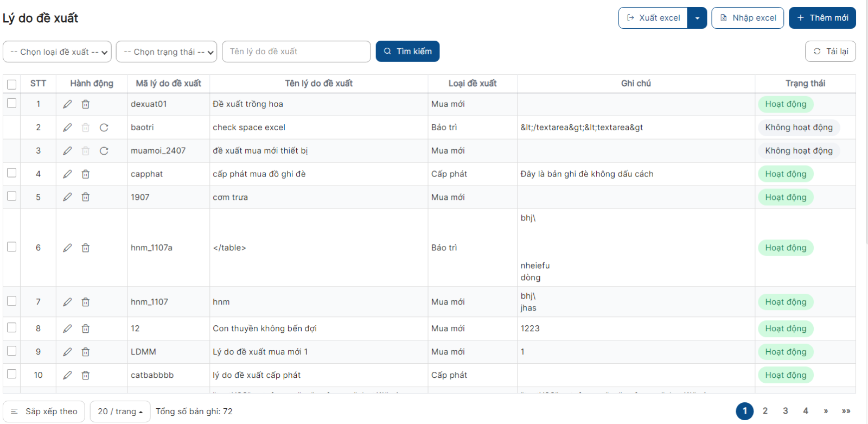868x424 pixels.
Task: Click the Thêm mới button
Action: (822, 18)
